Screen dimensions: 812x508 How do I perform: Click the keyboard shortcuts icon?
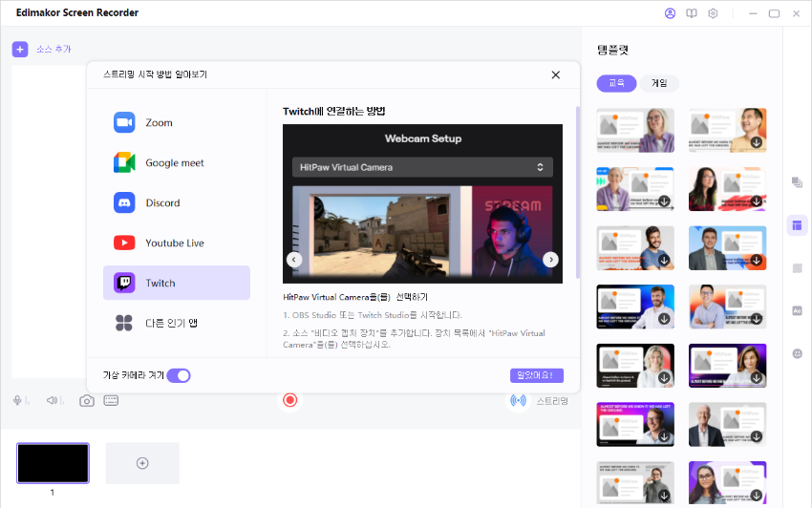tap(111, 400)
